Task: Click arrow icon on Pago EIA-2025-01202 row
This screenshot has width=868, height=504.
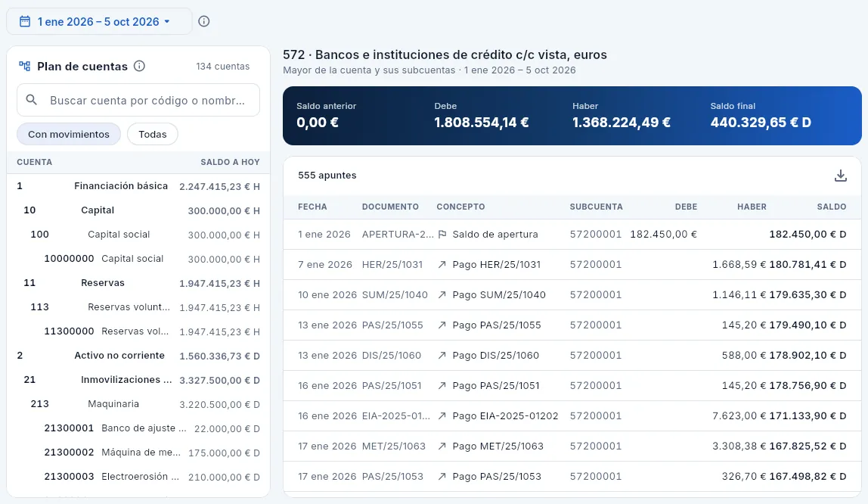Action: click(442, 416)
